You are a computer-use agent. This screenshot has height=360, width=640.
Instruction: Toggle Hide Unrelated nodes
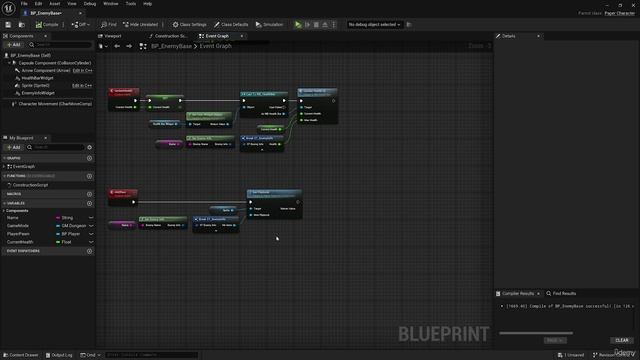coord(140,25)
